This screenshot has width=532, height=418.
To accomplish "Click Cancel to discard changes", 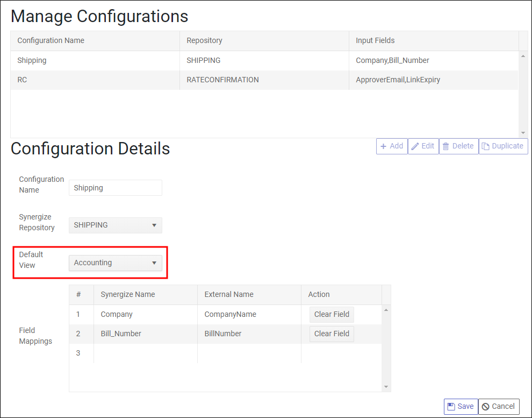I will tap(498, 406).
